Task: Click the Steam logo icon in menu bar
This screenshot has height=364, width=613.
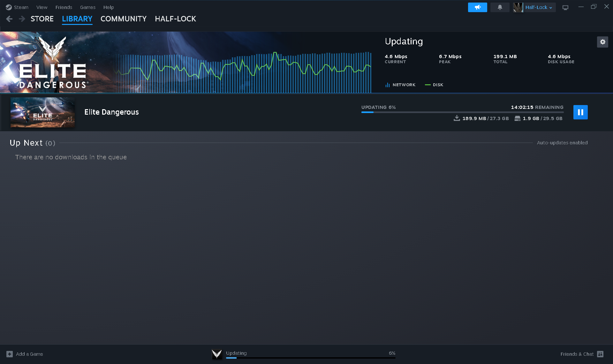Action: click(x=9, y=7)
